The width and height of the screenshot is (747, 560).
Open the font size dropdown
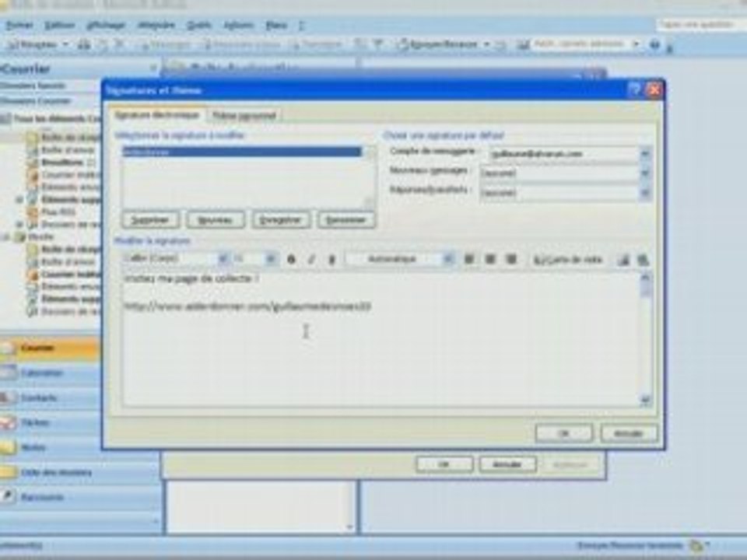point(271,259)
